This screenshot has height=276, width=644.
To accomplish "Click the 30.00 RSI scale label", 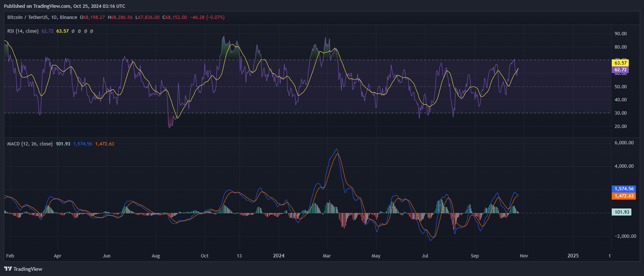I will click(x=621, y=113).
